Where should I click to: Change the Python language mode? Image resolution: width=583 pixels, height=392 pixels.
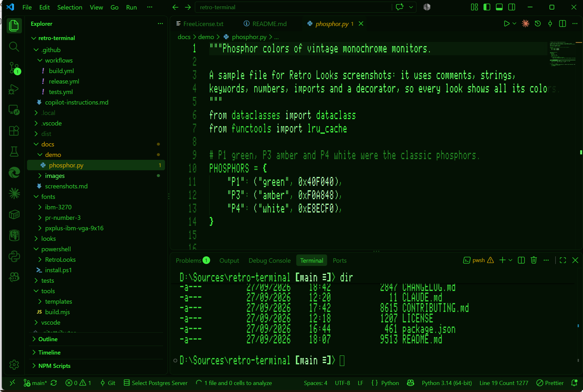390,383
